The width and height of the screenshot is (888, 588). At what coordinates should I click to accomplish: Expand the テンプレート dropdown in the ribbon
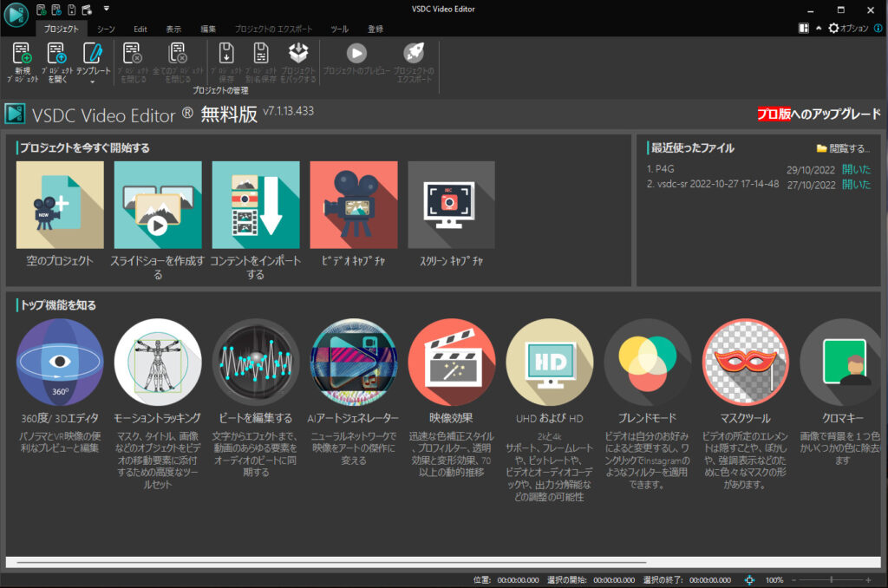(x=92, y=82)
